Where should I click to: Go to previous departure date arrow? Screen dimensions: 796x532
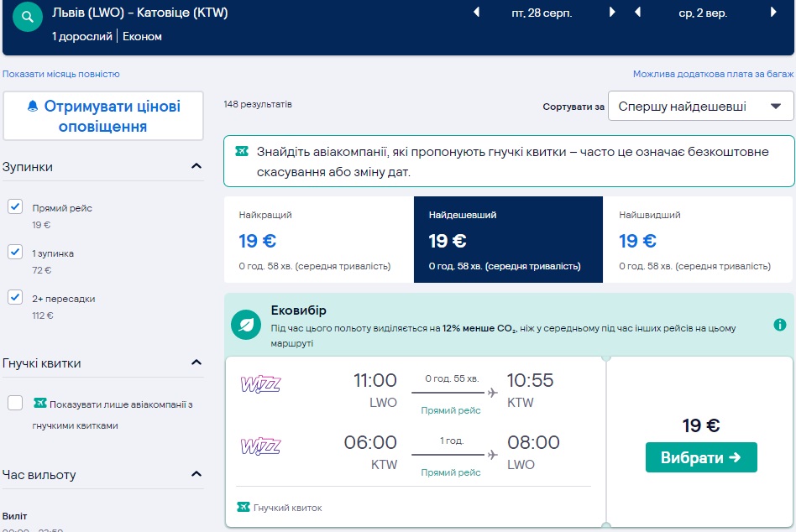click(477, 13)
